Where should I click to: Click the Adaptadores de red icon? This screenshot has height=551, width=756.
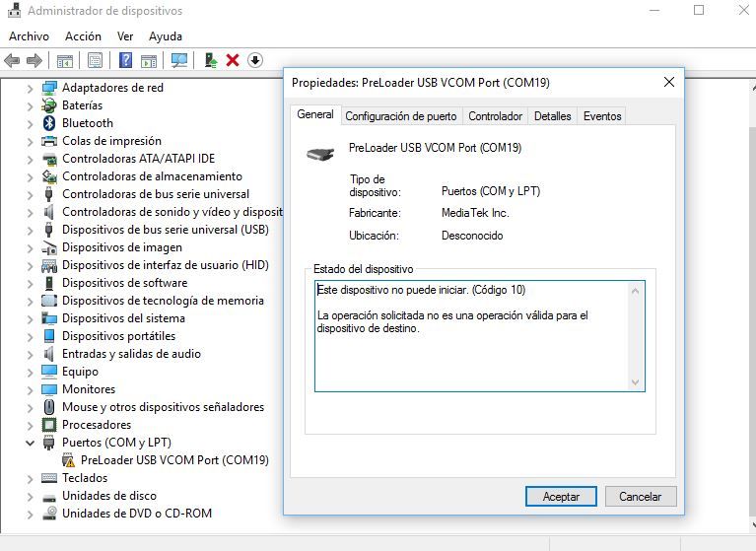coord(49,88)
